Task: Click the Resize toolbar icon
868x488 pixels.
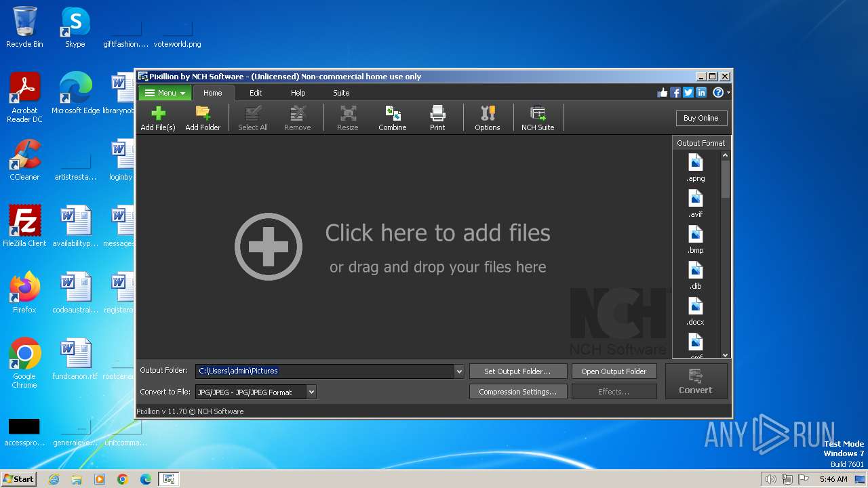Action: (348, 118)
